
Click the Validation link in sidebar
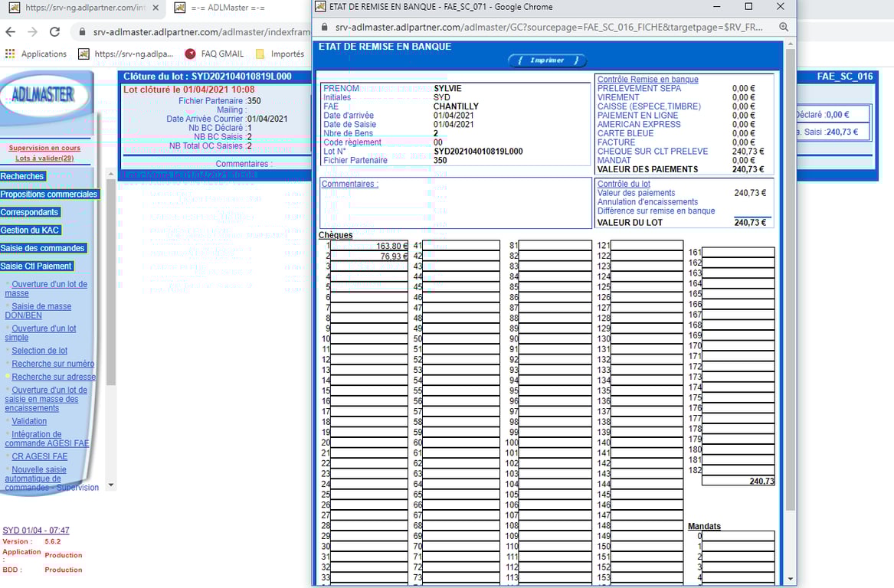click(29, 421)
